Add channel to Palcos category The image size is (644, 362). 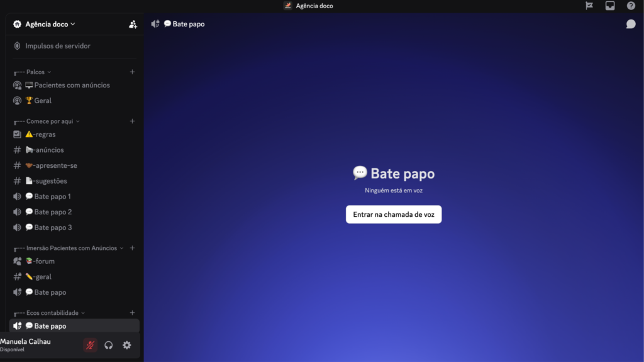[132, 72]
